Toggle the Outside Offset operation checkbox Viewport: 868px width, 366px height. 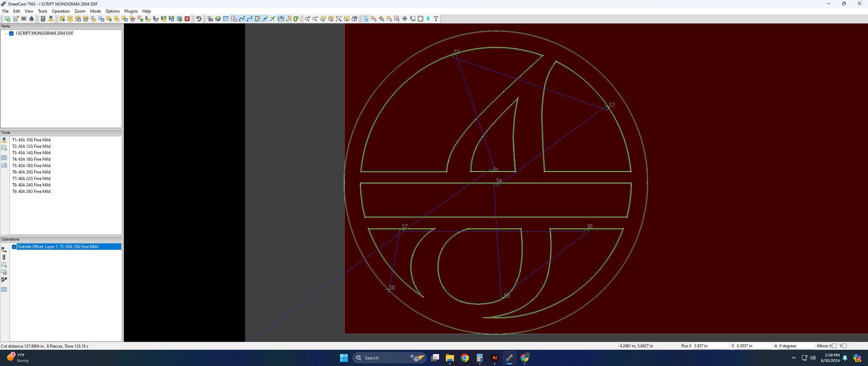14,247
